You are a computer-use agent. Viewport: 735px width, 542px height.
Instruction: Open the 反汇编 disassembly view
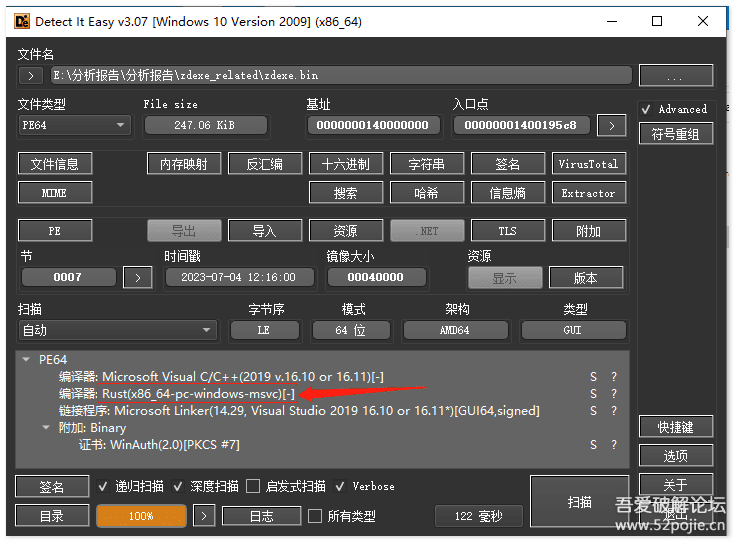[x=265, y=164]
